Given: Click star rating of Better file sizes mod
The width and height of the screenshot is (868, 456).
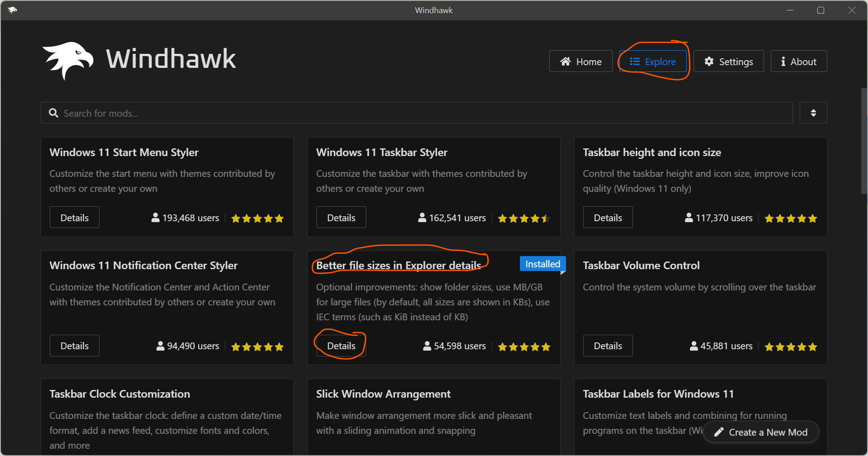Looking at the screenshot, I should tap(524, 347).
